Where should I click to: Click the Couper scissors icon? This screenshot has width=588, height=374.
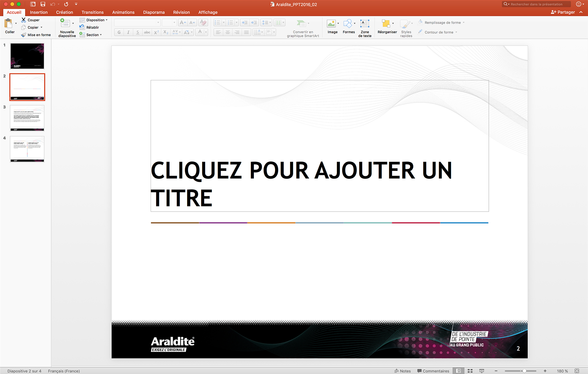(x=24, y=20)
